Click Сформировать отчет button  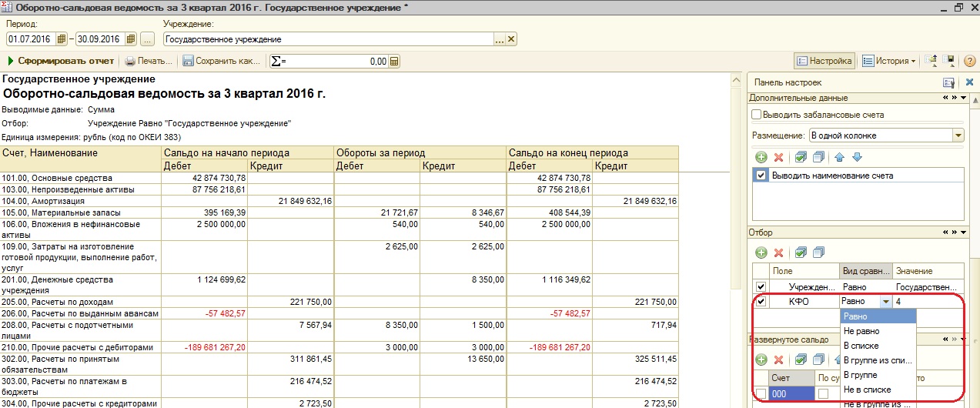pos(61,61)
